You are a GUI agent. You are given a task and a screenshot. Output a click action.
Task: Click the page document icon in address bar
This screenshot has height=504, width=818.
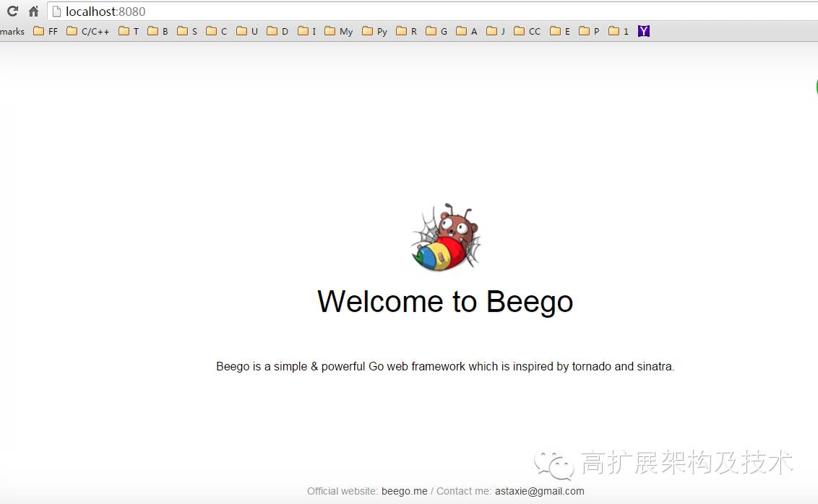(57, 12)
